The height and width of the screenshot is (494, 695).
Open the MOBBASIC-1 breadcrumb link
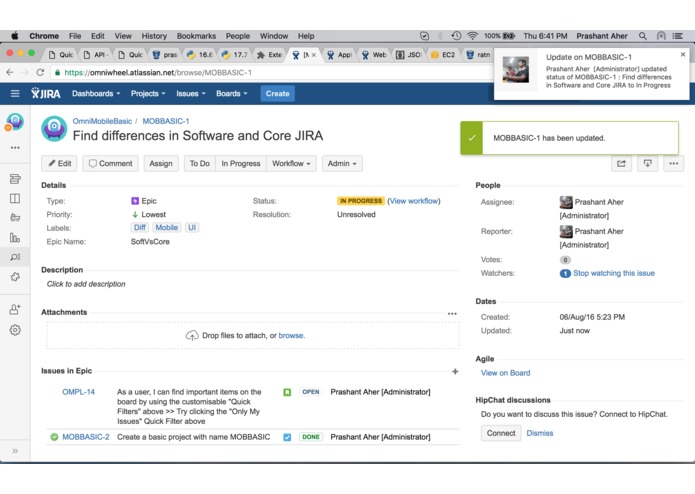coord(166,121)
